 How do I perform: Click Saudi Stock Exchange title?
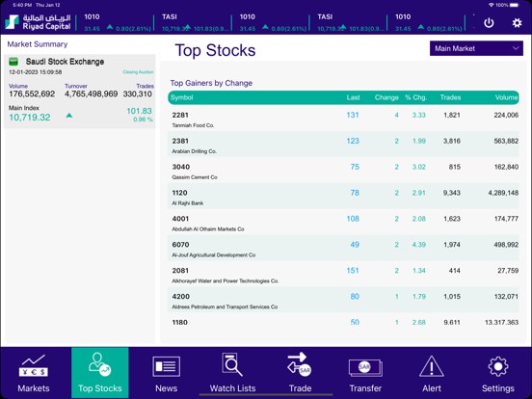pyautogui.click(x=65, y=62)
